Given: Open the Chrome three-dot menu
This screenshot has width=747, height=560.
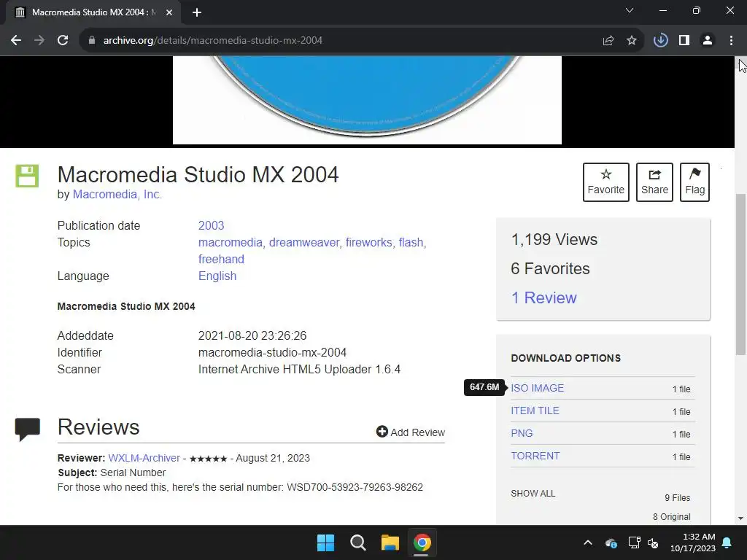Looking at the screenshot, I should tap(731, 41).
